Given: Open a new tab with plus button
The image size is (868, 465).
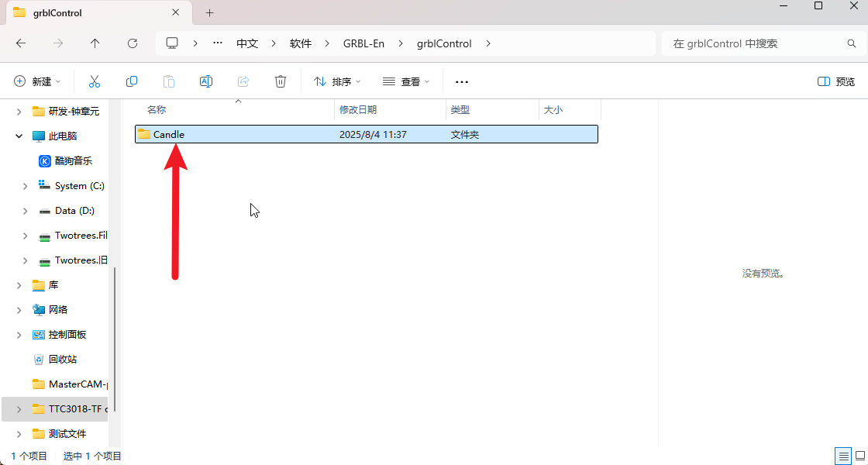Looking at the screenshot, I should click(209, 13).
